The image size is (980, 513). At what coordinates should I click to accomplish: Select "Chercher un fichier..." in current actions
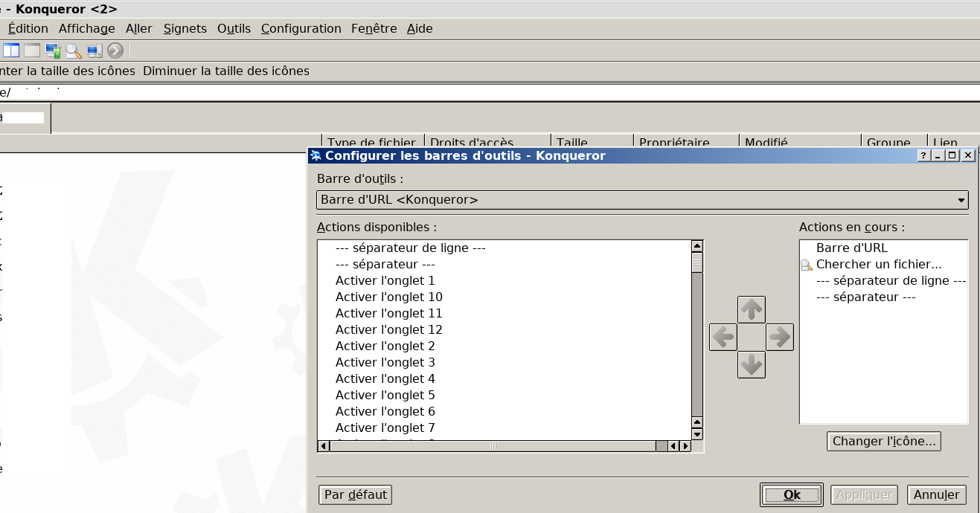pos(879,264)
